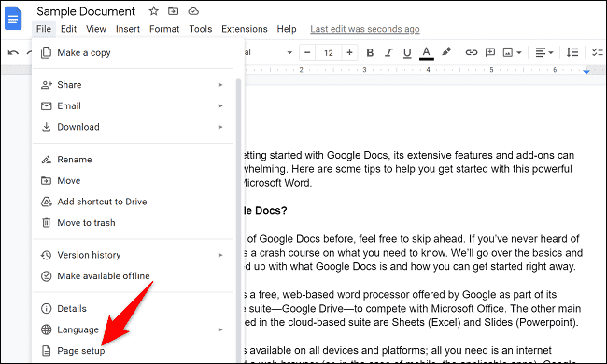Check cloud save status icon
This screenshot has width=607, height=364.
coord(193,11)
